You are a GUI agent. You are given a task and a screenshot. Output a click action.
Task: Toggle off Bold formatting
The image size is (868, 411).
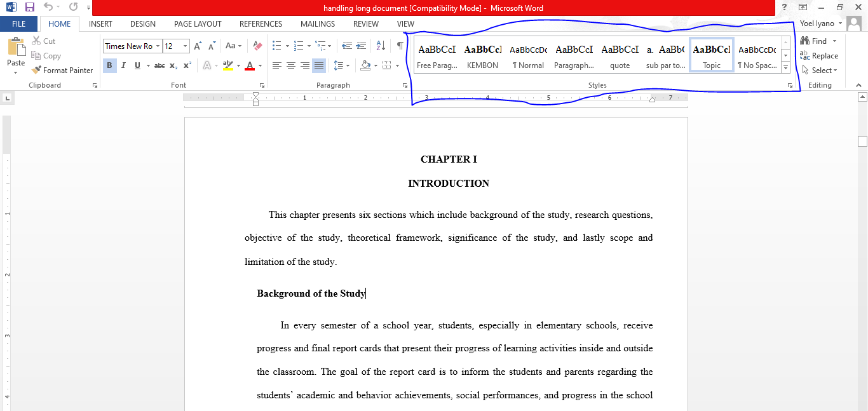109,65
